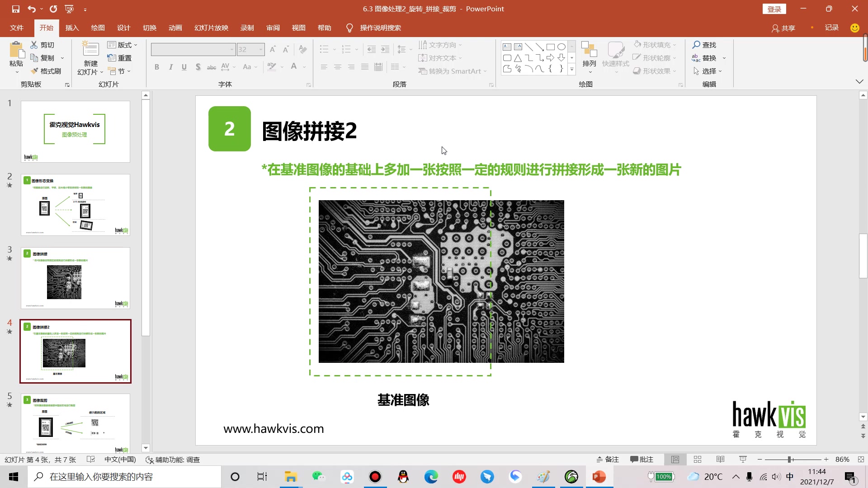
Task: Clear all formatting with the eraser icon
Action: click(303, 49)
